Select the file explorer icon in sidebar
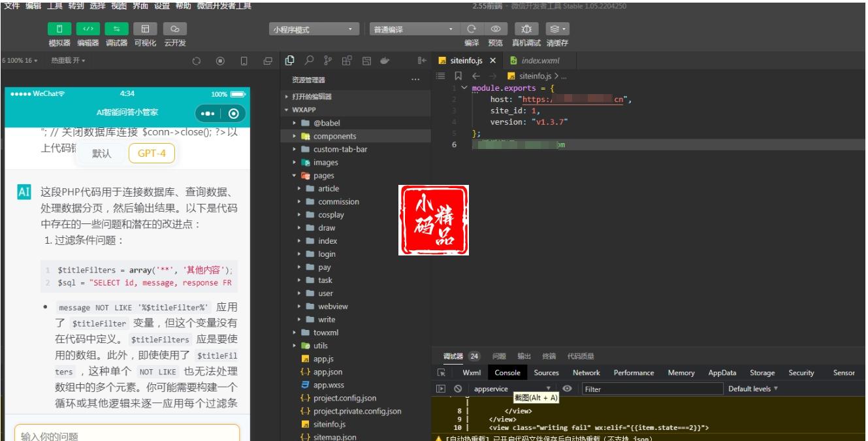Screen dimensions: 868x441 point(291,60)
